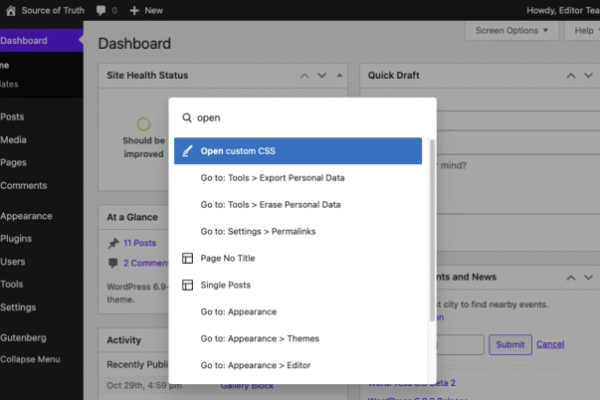This screenshot has width=600, height=400.
Task: Click the brush icon beside Open custom CSS
Action: 186,151
